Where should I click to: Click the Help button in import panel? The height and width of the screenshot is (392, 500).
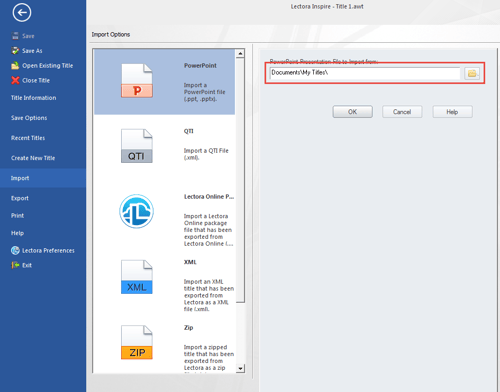[452, 112]
